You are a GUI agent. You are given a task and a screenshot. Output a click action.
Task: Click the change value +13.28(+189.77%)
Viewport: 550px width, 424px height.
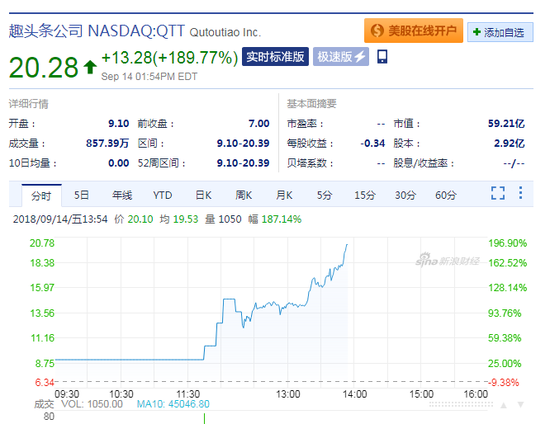point(170,58)
